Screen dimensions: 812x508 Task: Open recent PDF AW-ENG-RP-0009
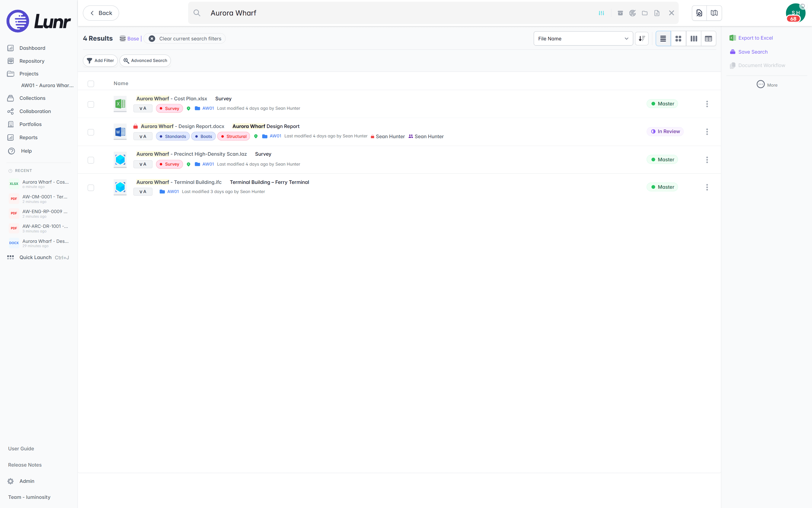pos(39,213)
